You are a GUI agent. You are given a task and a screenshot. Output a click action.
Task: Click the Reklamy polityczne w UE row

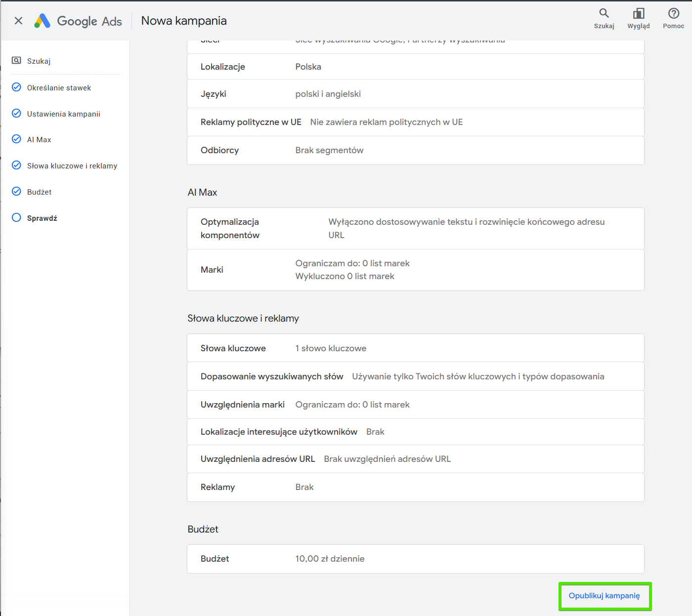point(415,122)
